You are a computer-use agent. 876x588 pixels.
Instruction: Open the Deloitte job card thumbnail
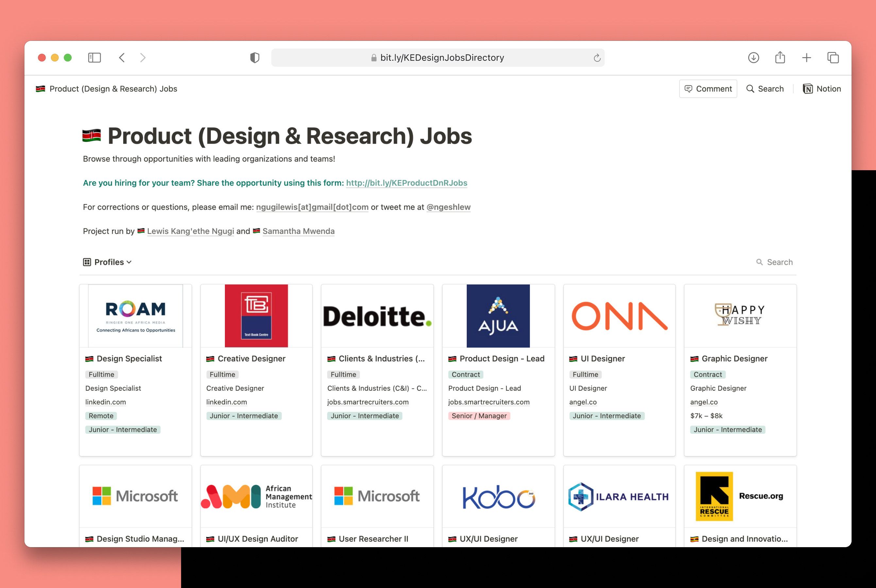tap(377, 316)
